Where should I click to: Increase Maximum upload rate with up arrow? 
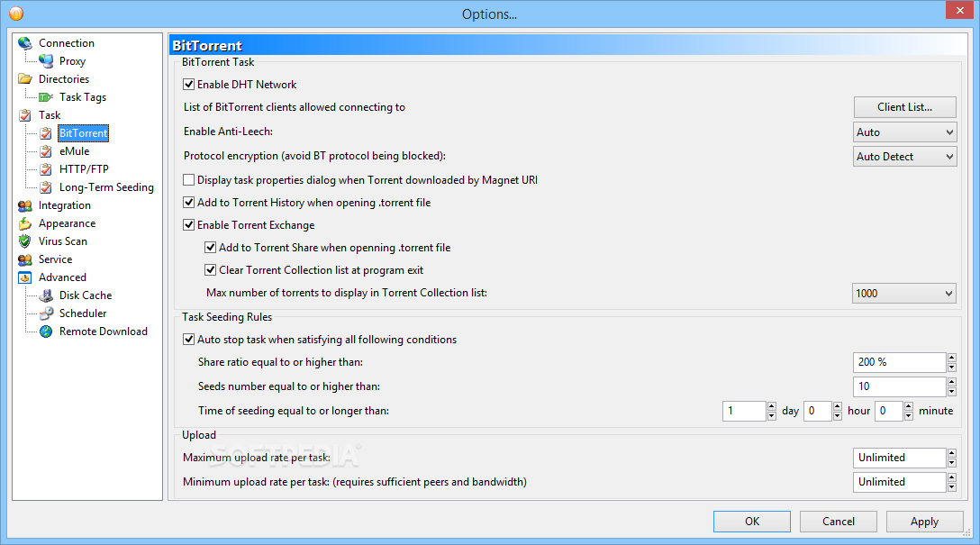pyautogui.click(x=952, y=454)
